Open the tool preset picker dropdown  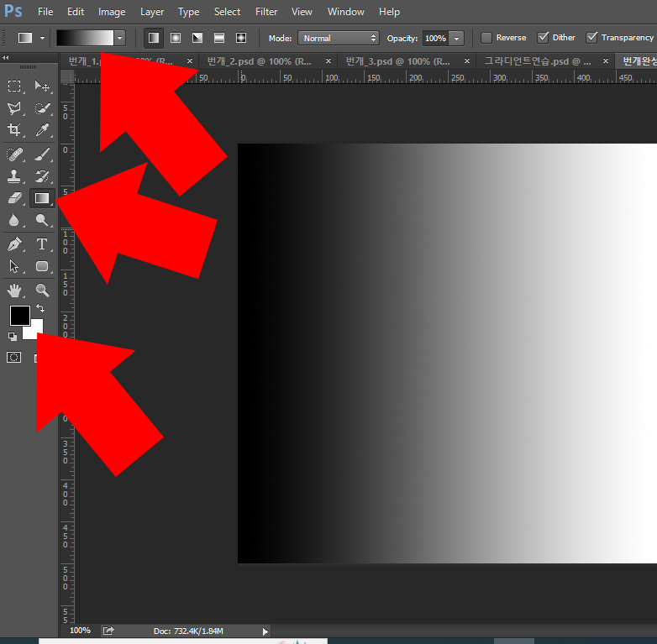pyautogui.click(x=42, y=38)
